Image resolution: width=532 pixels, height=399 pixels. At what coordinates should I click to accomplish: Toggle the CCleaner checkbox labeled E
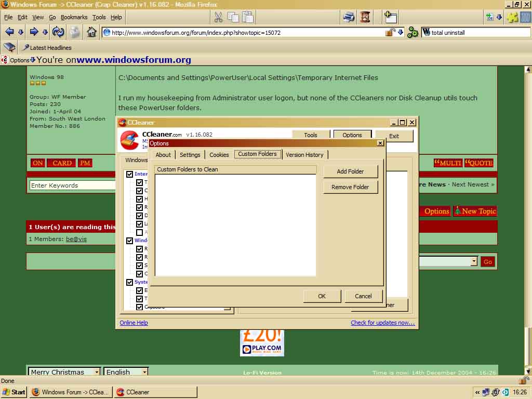click(x=139, y=290)
